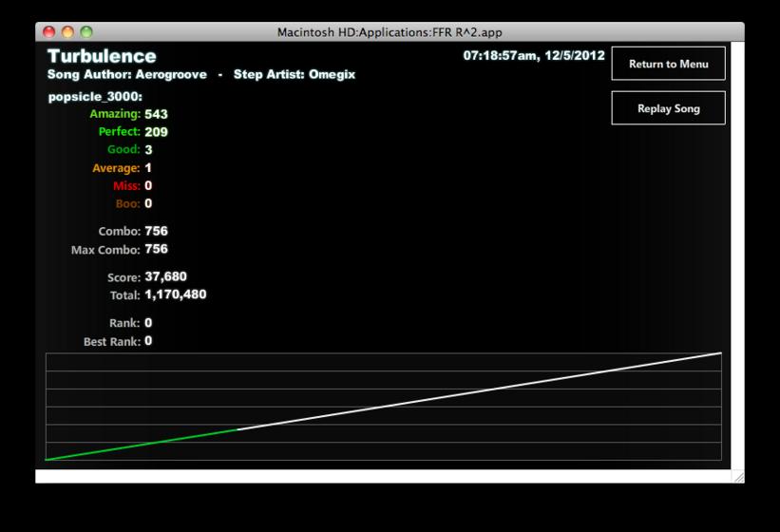Click the Return to Menu button
This screenshot has width=780, height=532.
click(x=668, y=64)
